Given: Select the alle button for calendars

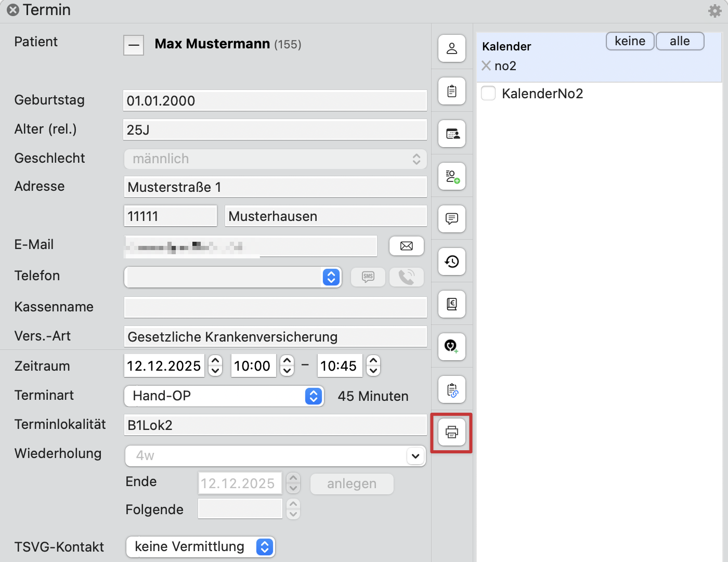Looking at the screenshot, I should 680,41.
